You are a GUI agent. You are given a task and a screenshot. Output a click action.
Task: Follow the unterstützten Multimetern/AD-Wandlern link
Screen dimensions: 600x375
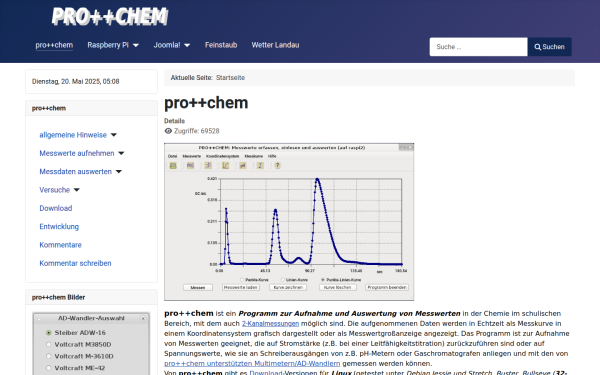(252, 364)
